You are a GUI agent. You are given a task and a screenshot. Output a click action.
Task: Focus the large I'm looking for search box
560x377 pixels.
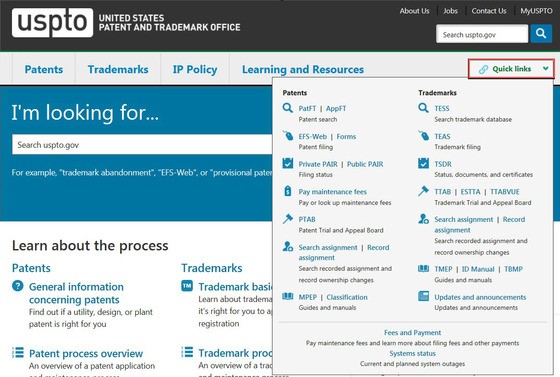[x=142, y=145]
